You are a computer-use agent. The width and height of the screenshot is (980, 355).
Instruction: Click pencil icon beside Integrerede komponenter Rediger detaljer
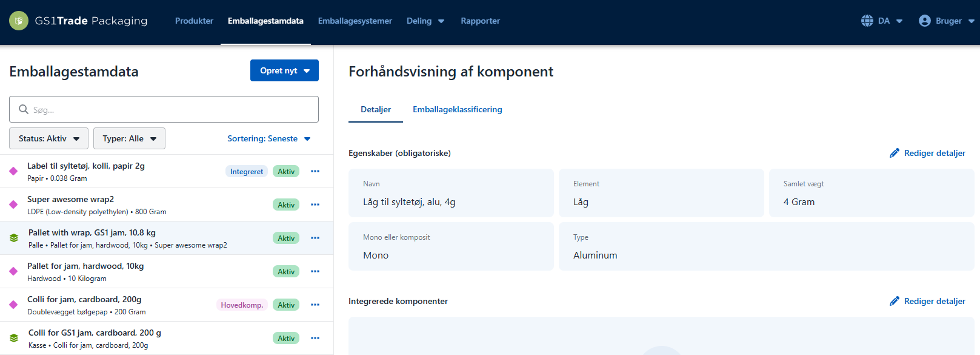coord(895,301)
